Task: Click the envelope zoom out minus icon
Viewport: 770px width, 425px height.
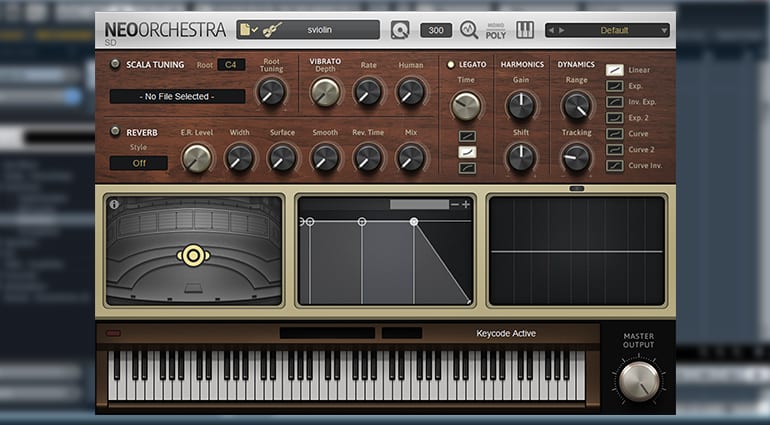Action: click(x=455, y=204)
